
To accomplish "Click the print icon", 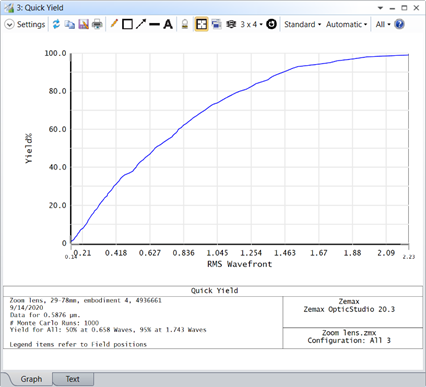I will point(97,24).
